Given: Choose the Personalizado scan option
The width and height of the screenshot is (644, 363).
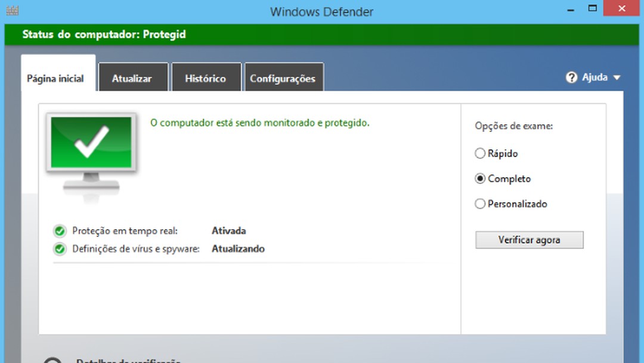Looking at the screenshot, I should (x=480, y=204).
